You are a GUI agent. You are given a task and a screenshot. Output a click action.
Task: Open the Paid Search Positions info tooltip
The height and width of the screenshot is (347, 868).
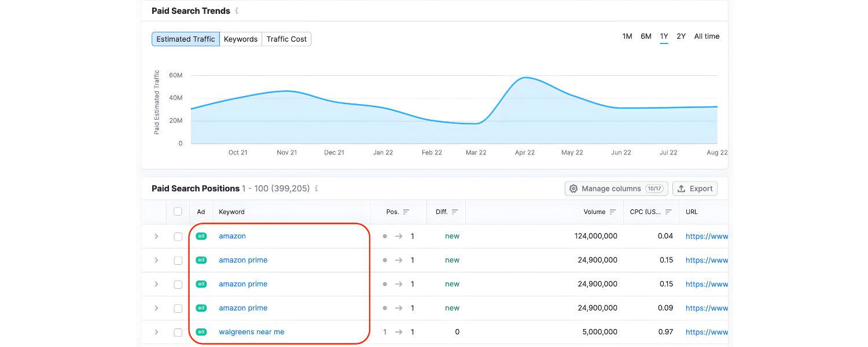coord(316,189)
